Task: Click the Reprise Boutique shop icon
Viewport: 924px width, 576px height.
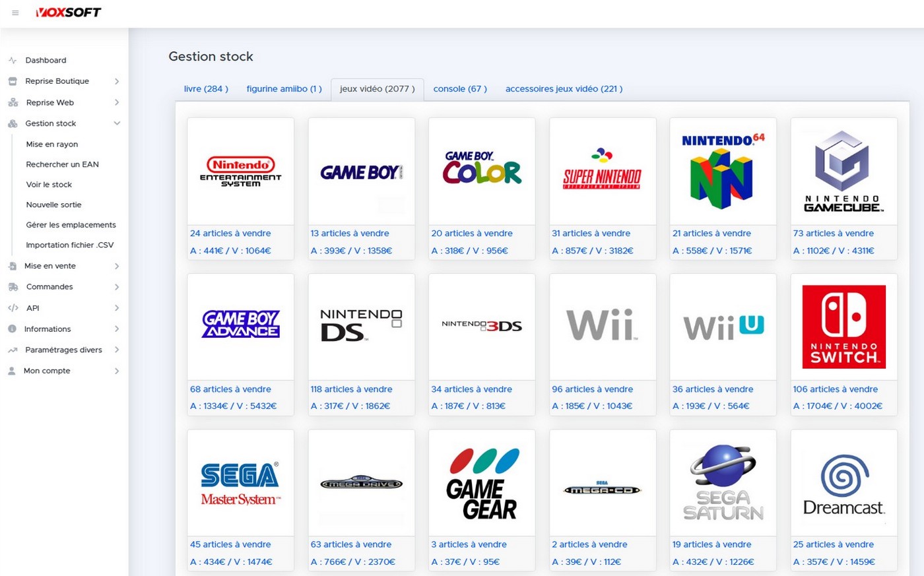Action: point(13,81)
